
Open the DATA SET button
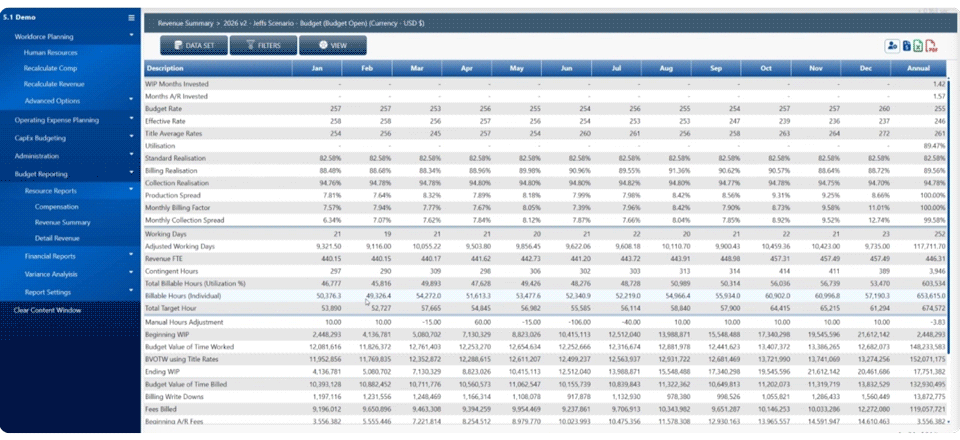click(194, 45)
